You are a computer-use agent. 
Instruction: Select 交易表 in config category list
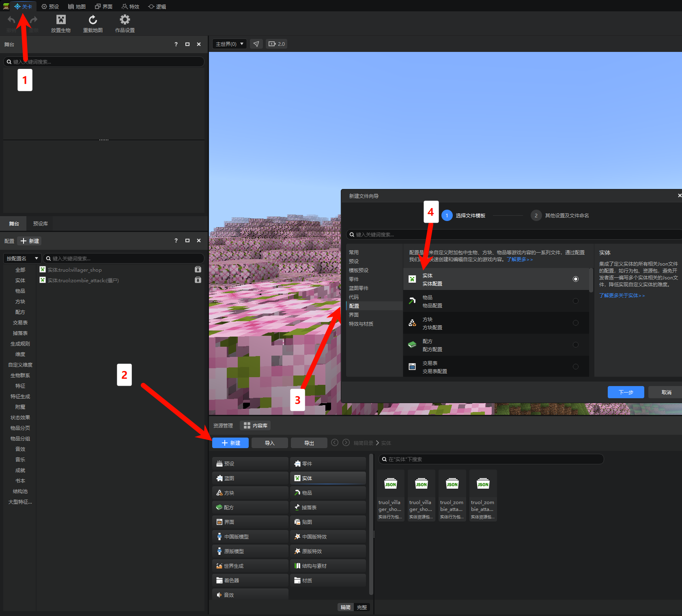pos(20,322)
